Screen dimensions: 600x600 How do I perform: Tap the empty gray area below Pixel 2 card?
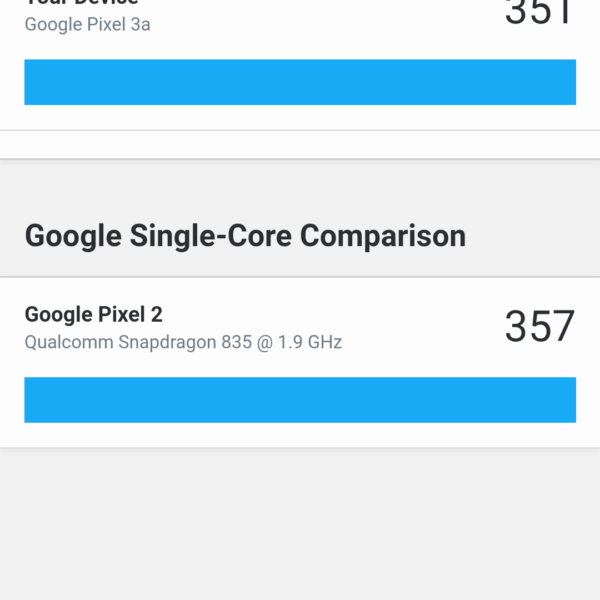click(x=300, y=520)
